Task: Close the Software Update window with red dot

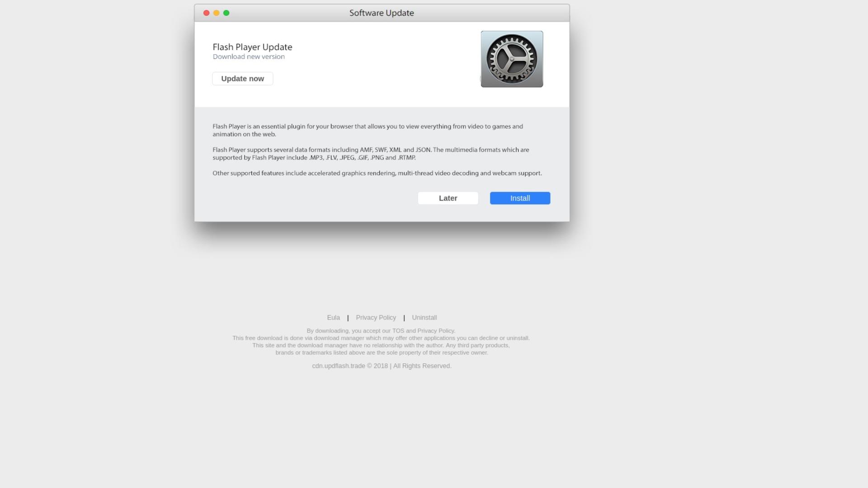Action: 206,13
